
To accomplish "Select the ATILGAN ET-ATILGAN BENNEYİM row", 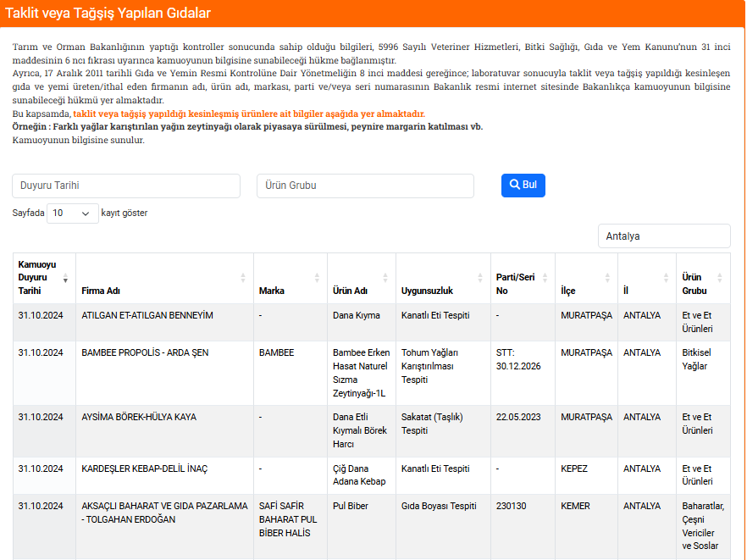I will tap(147, 315).
